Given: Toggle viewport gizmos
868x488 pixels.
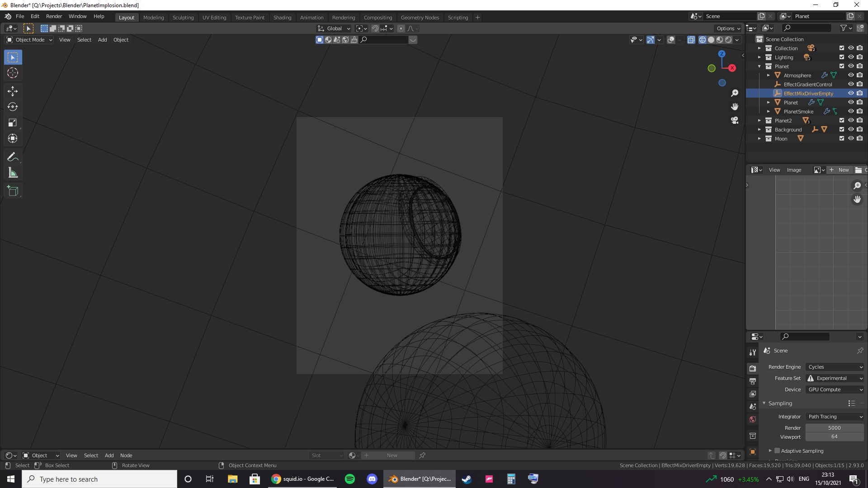Looking at the screenshot, I should (x=650, y=40).
